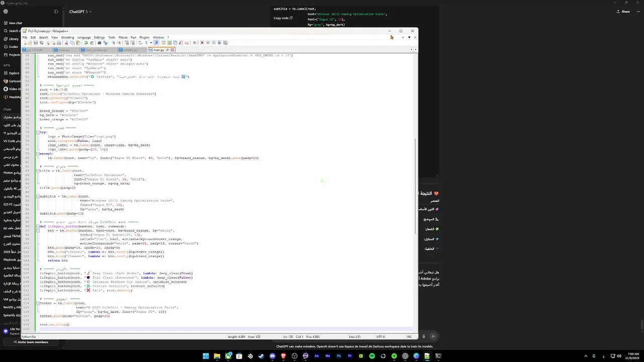The image size is (644, 362).
Task: Click the Cut scissors toolbar icon
Action: (x=67, y=43)
